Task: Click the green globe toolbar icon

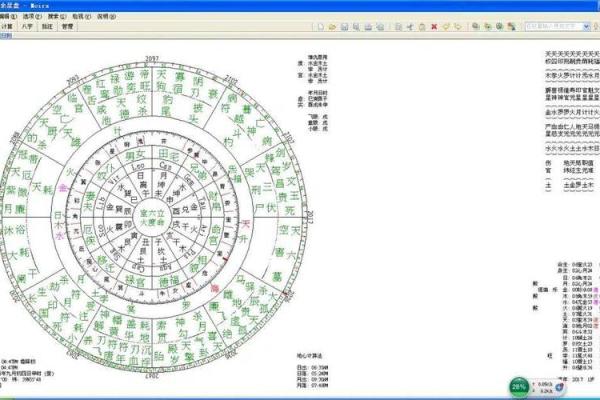Action: pyautogui.click(x=500, y=23)
